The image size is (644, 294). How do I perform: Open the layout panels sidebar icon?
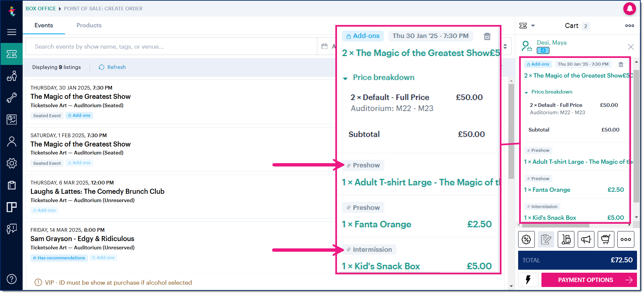(x=12, y=207)
